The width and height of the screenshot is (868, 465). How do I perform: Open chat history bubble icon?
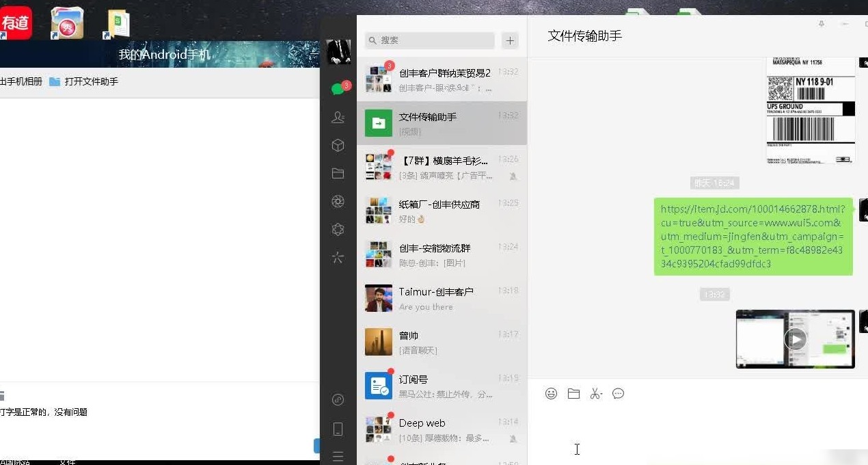[619, 393]
